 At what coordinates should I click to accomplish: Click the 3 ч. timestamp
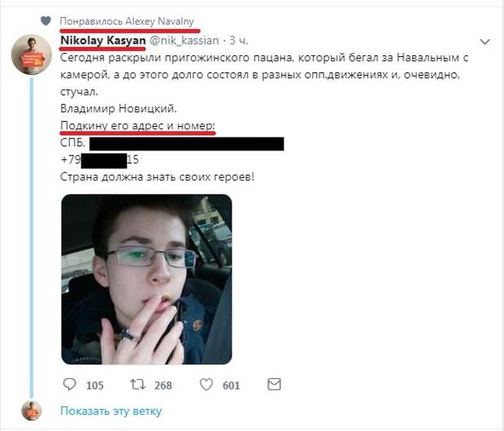pos(239,41)
